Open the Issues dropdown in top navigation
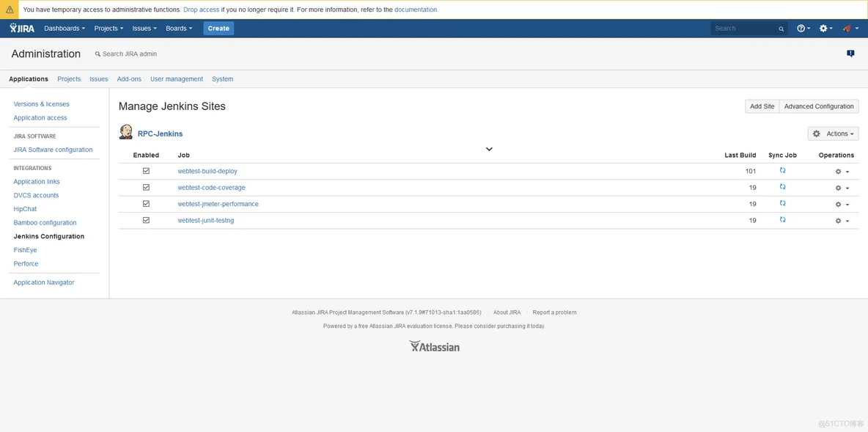This screenshot has width=868, height=432. tap(144, 29)
